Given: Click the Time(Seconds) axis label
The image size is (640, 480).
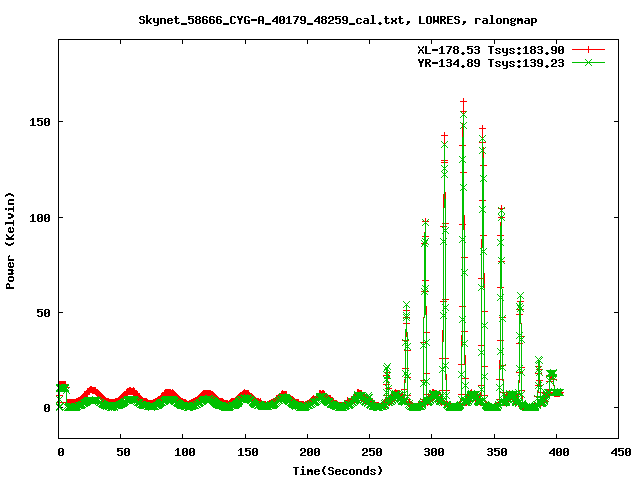Looking at the screenshot, I should pyautogui.click(x=338, y=471).
